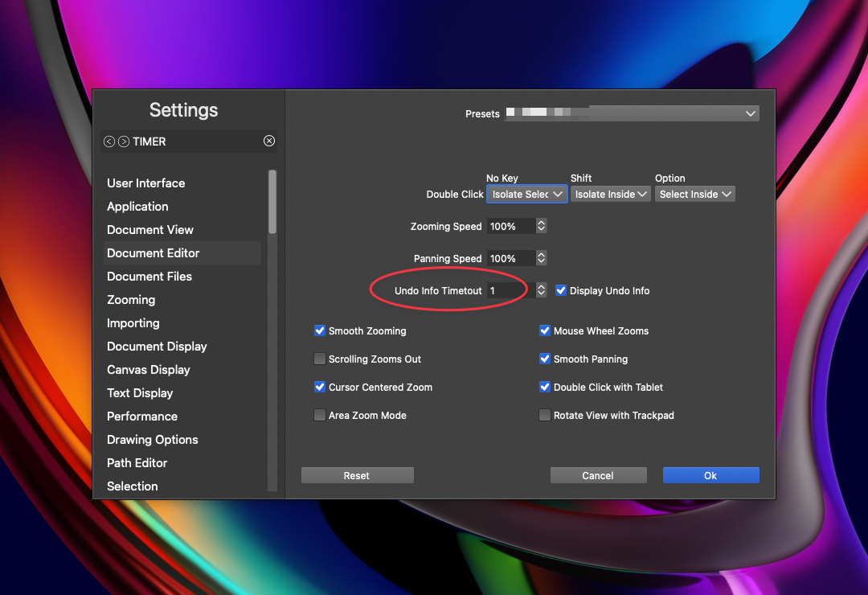
Task: Click the TIMER search field
Action: (189, 142)
